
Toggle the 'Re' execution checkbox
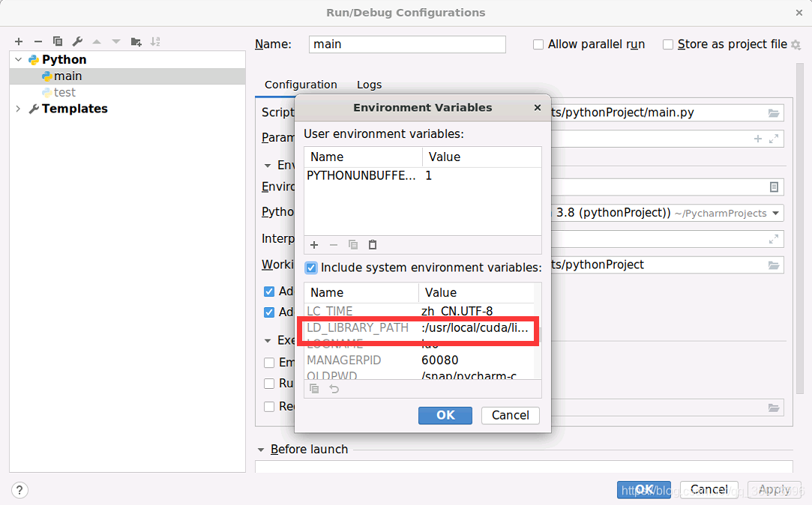(268, 407)
